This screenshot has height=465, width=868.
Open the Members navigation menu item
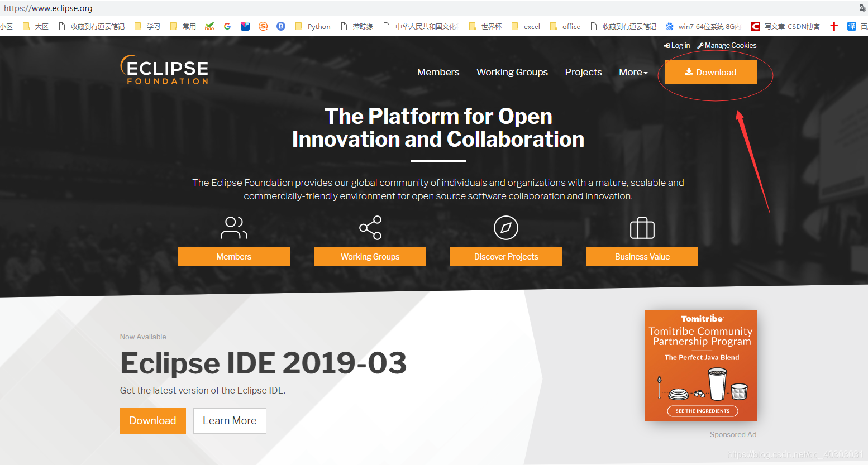pyautogui.click(x=438, y=72)
